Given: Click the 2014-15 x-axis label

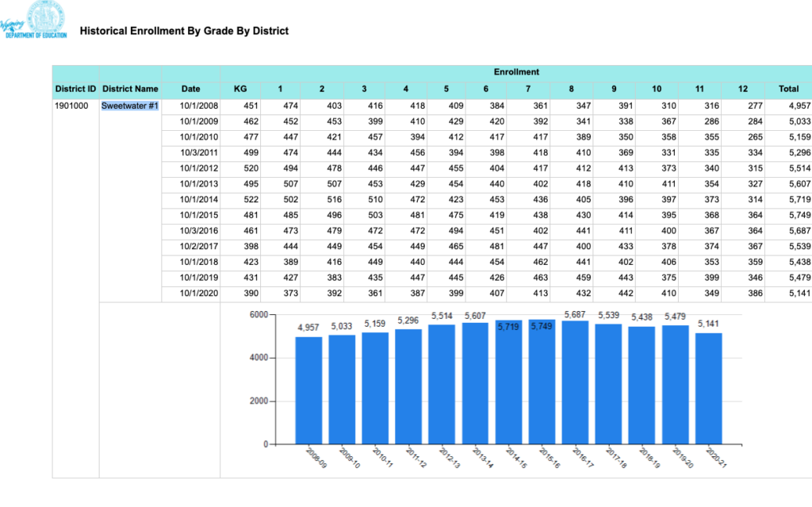Looking at the screenshot, I should click(516, 458).
